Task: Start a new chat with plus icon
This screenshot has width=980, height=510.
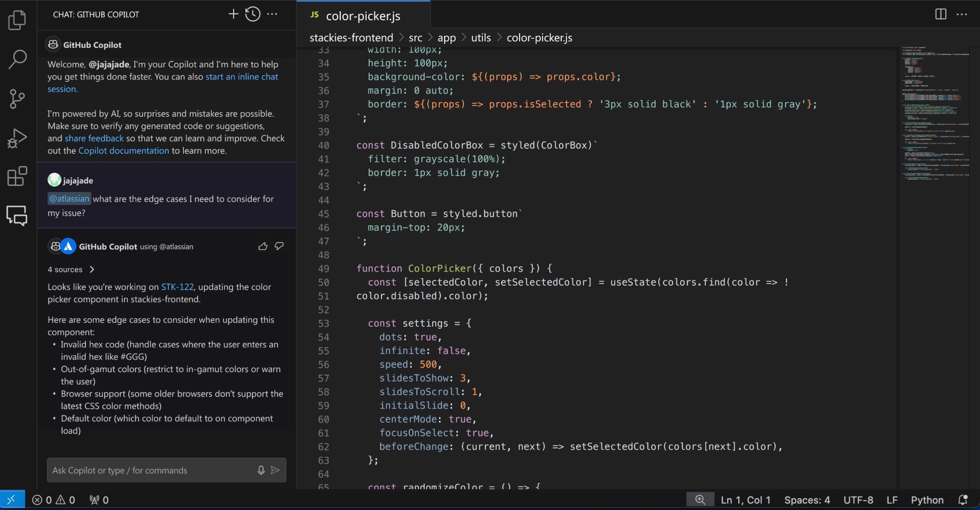Action: coord(233,14)
